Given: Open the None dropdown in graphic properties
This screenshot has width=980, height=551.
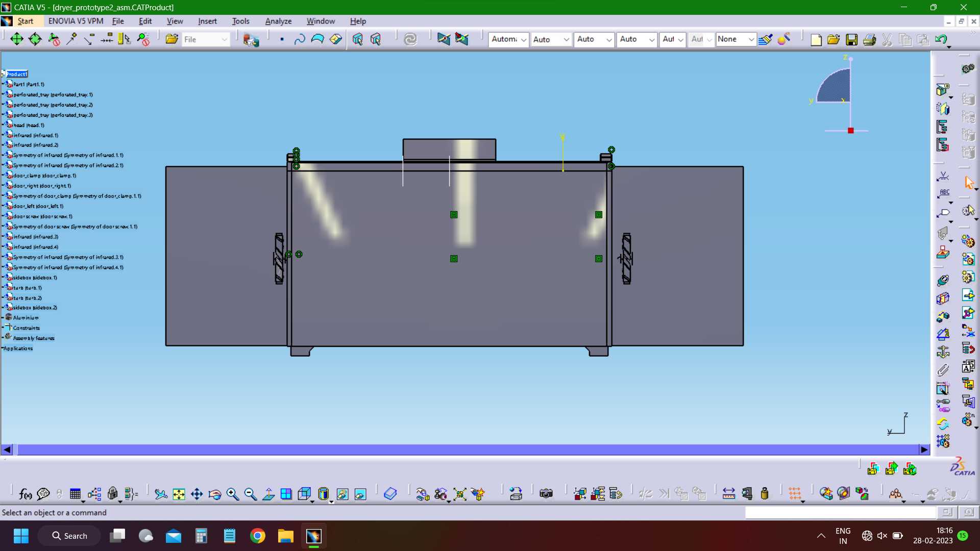Looking at the screenshot, I should (736, 39).
